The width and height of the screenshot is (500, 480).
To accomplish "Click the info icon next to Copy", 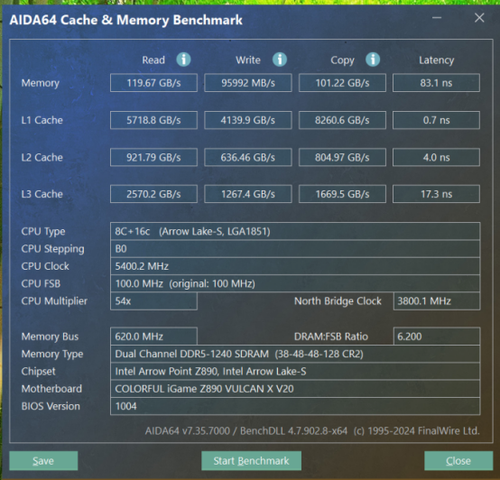I will click(x=373, y=60).
